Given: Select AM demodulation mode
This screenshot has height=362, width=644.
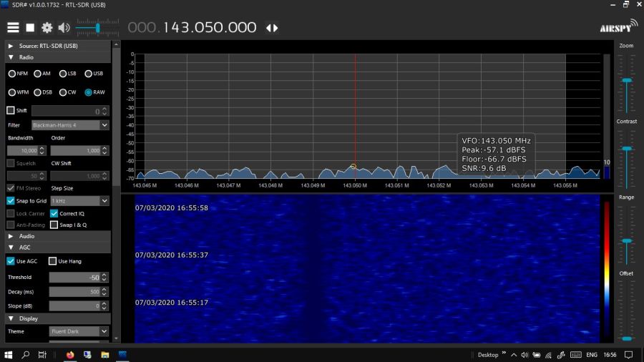Looking at the screenshot, I should click(37, 74).
